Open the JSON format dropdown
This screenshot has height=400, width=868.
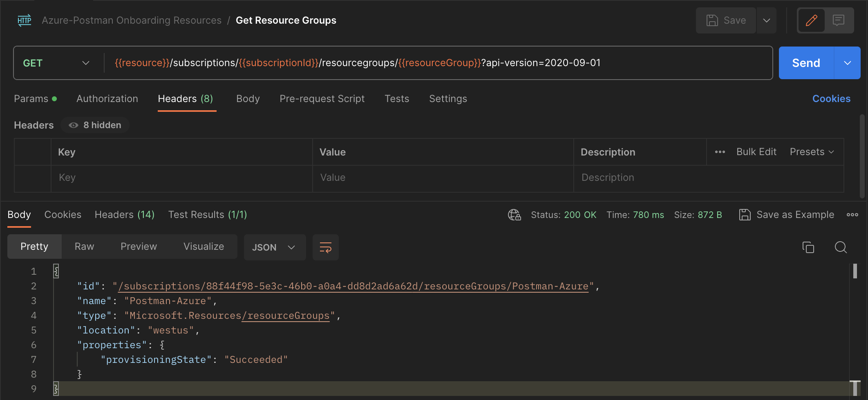[x=275, y=247]
